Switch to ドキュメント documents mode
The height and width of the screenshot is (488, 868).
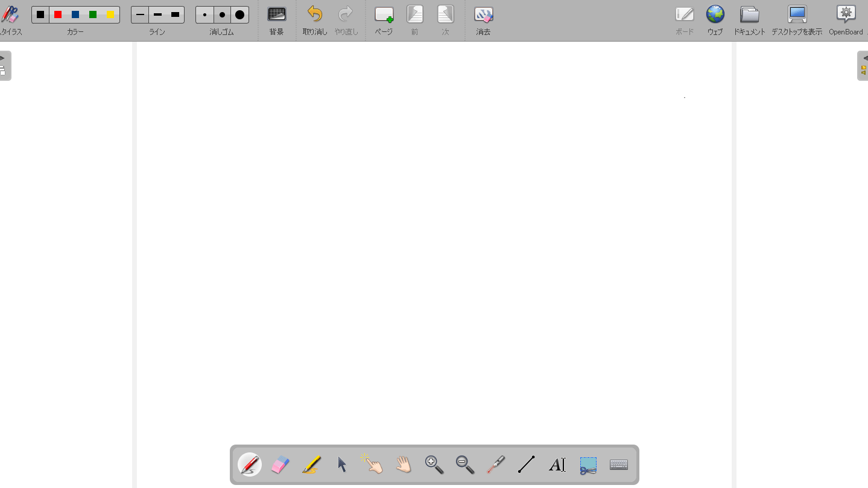tap(750, 20)
